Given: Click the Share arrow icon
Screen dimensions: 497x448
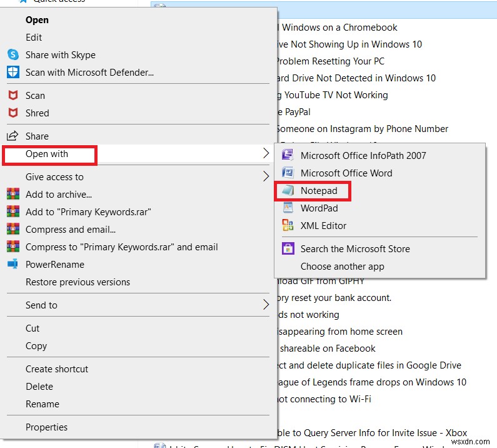Looking at the screenshot, I should (x=13, y=136).
